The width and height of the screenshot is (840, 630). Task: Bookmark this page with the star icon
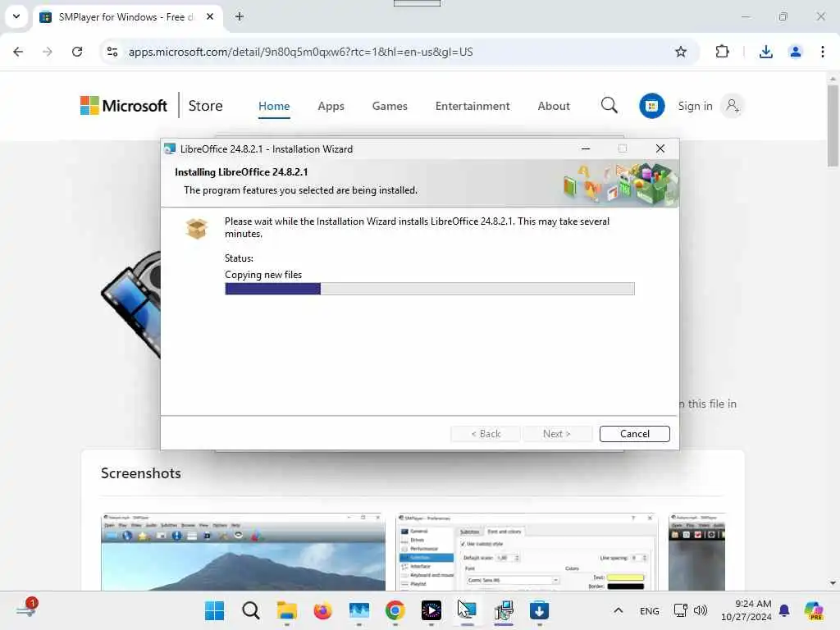pyautogui.click(x=680, y=52)
